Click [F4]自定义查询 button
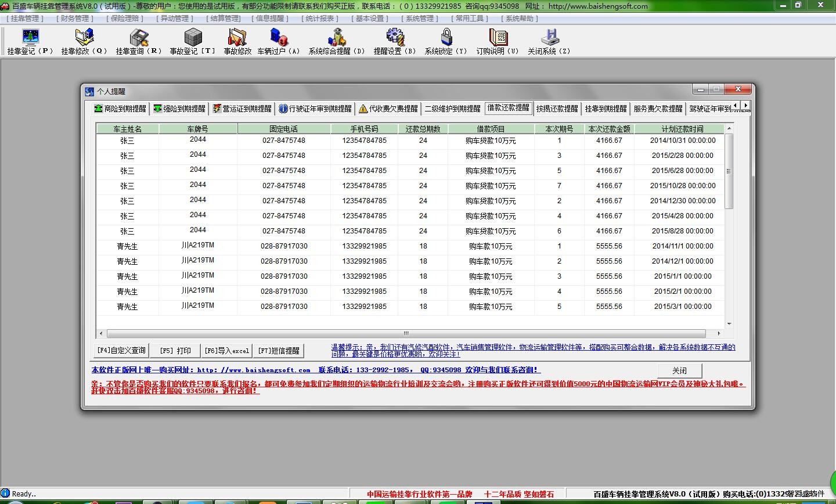This screenshot has height=504, width=836. pos(121,351)
